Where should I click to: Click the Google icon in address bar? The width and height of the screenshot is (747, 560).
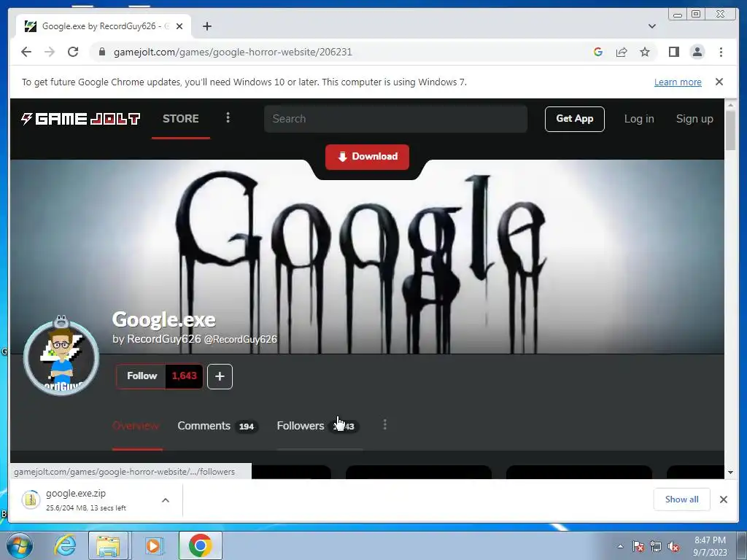[x=598, y=52]
